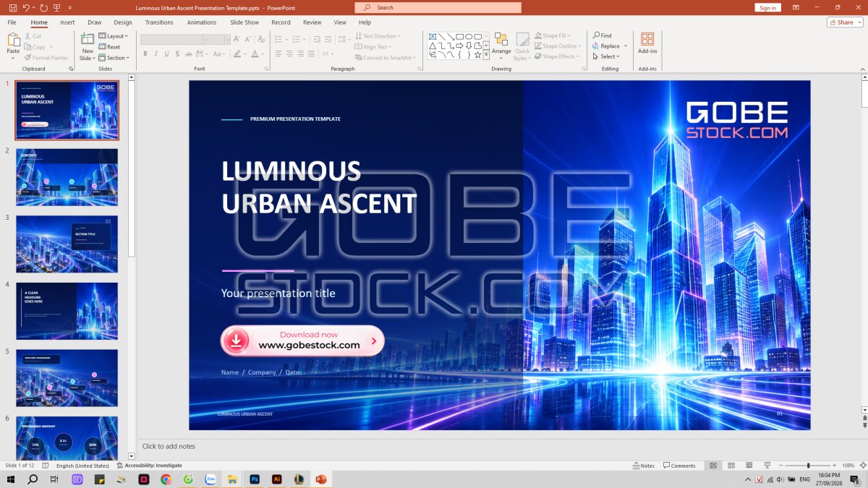868x488 pixels.
Task: Switch to the Insert tab
Action: (x=67, y=22)
